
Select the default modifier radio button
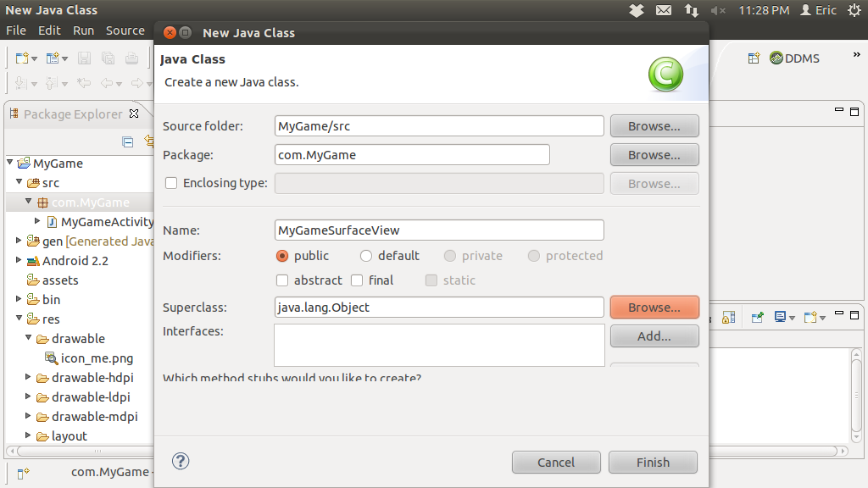point(366,256)
